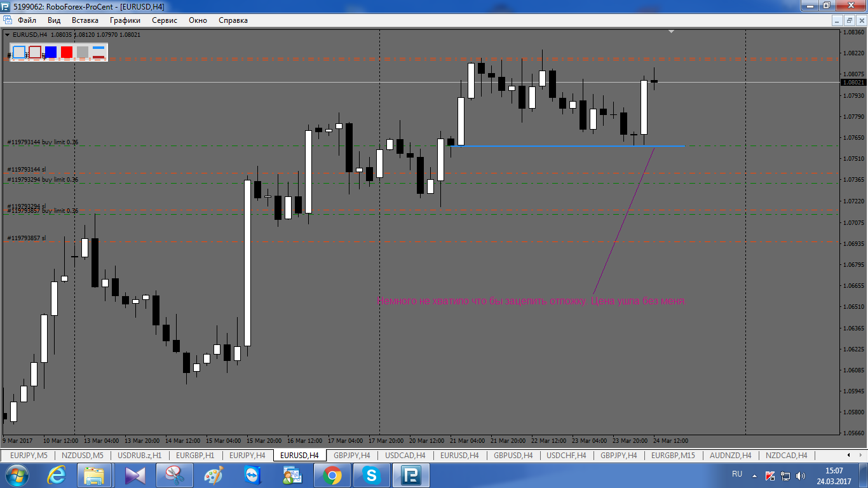The width and height of the screenshot is (868, 488).
Task: Click the MetaTrader application icon in title bar
Action: [6, 6]
